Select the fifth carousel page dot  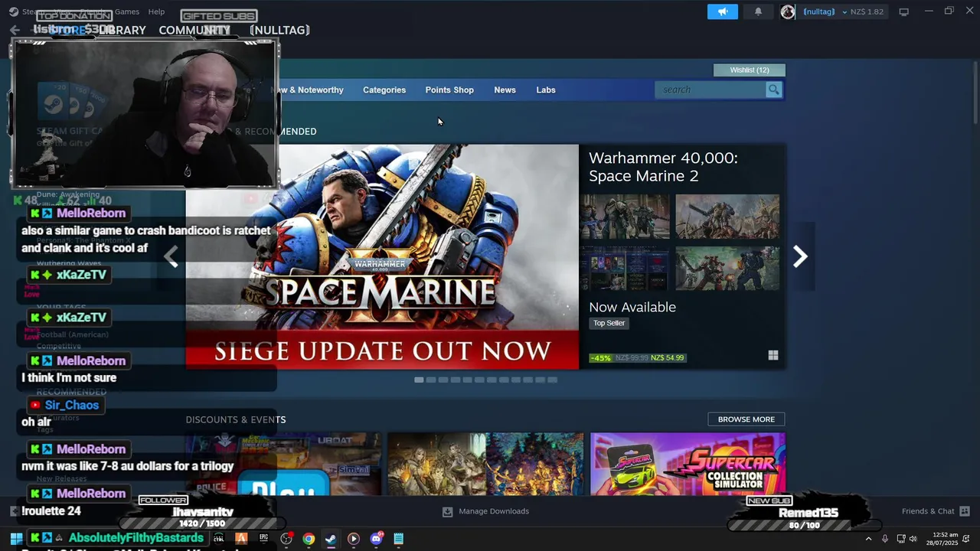pyautogui.click(x=468, y=380)
